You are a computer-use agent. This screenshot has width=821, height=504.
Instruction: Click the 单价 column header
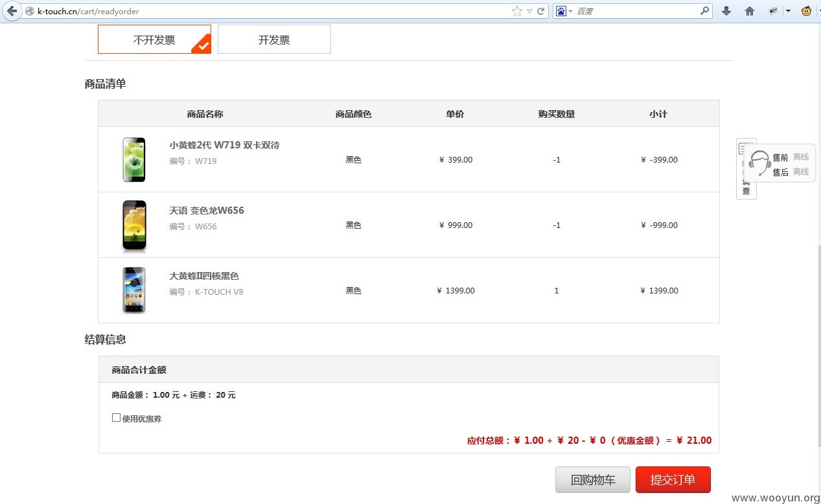pos(455,114)
